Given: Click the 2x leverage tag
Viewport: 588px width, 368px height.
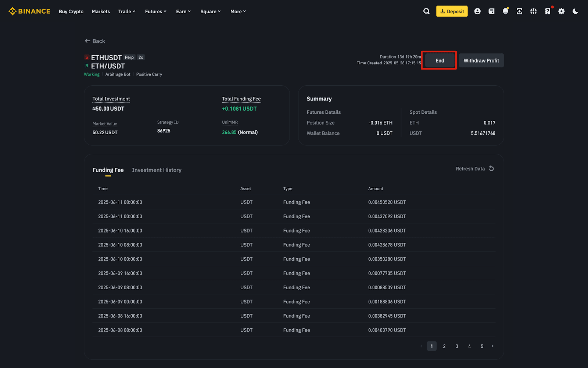Looking at the screenshot, I should (141, 57).
